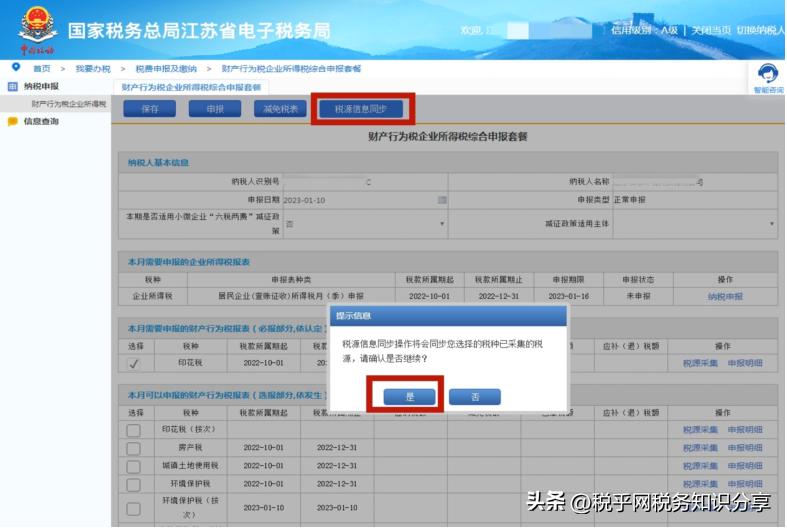Click the 保存 button
The width and height of the screenshot is (787, 528).
pyautogui.click(x=150, y=108)
